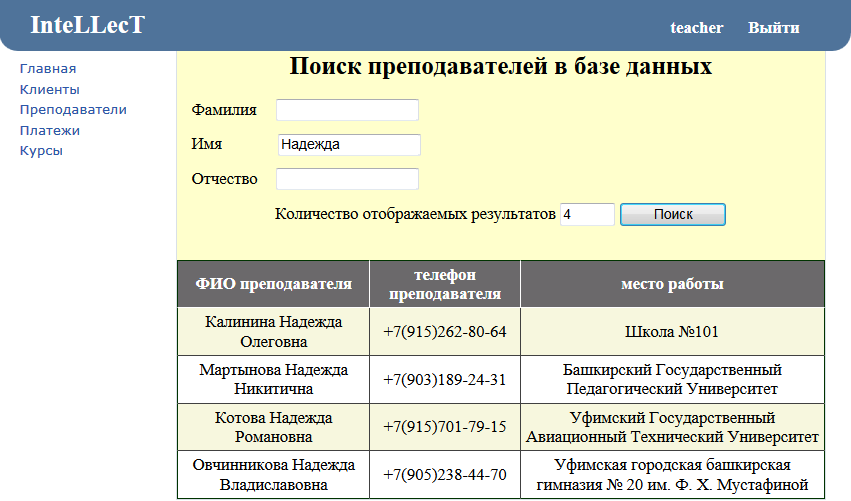Image resolution: width=851 pixels, height=501 pixels.
Task: Focus the Фамилия input field
Action: 347,110
